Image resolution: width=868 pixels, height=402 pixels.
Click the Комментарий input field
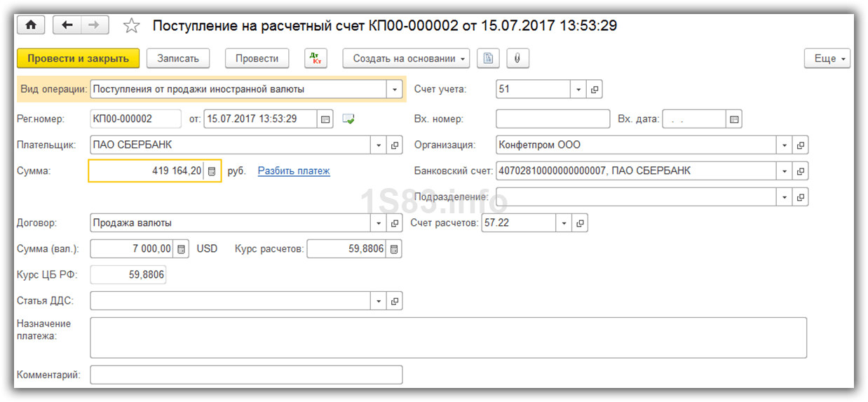[246, 375]
